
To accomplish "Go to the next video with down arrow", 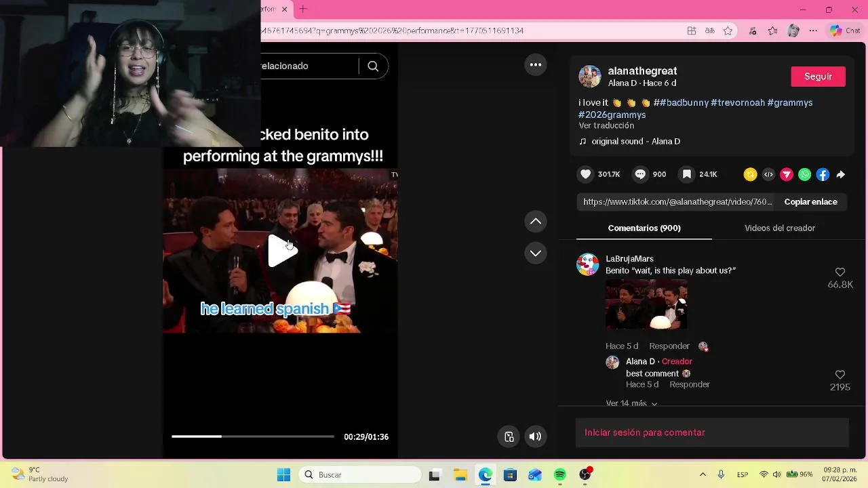I will point(536,253).
